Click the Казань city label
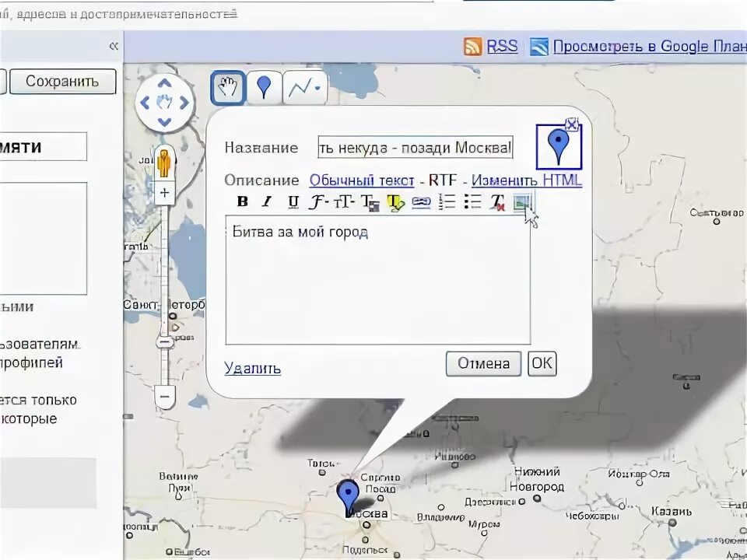Viewport: 747px width, 560px height. pos(672,512)
